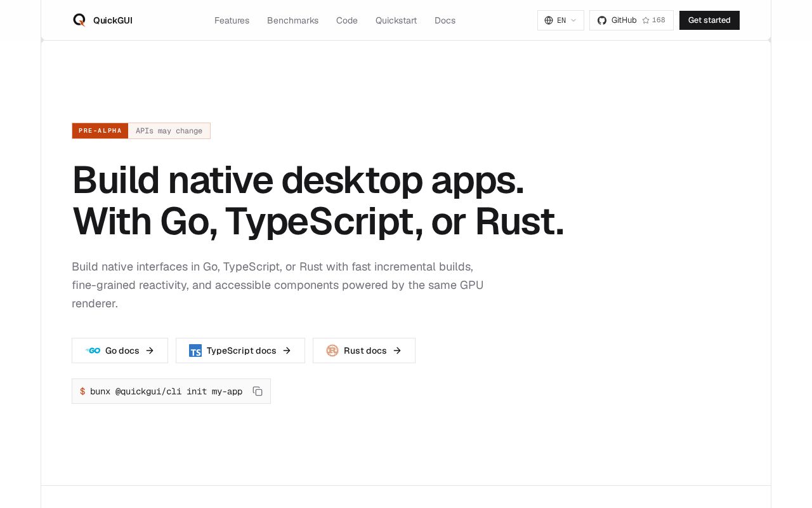Expand the EN language dropdown chevron
This screenshot has width=812, height=508.
tap(573, 20)
